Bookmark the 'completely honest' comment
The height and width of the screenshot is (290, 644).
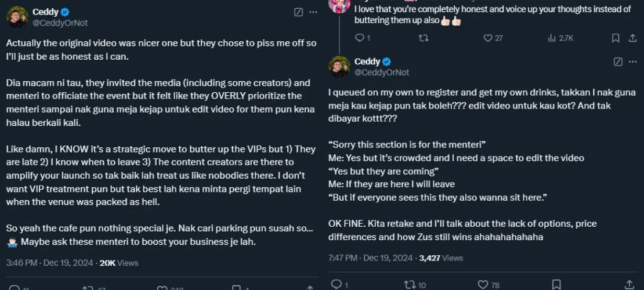[x=616, y=38]
